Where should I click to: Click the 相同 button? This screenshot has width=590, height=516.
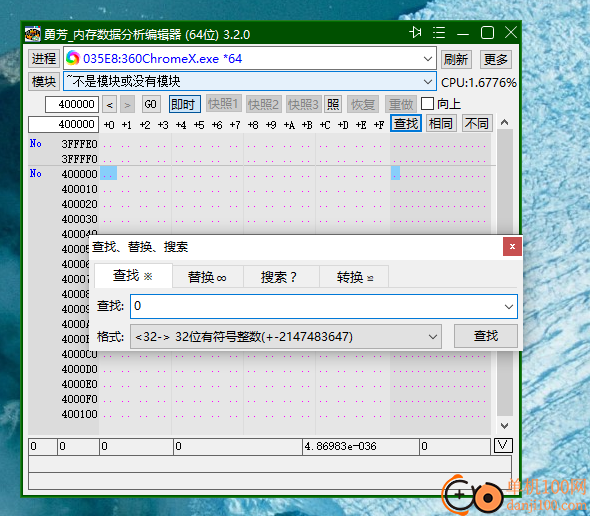click(441, 123)
